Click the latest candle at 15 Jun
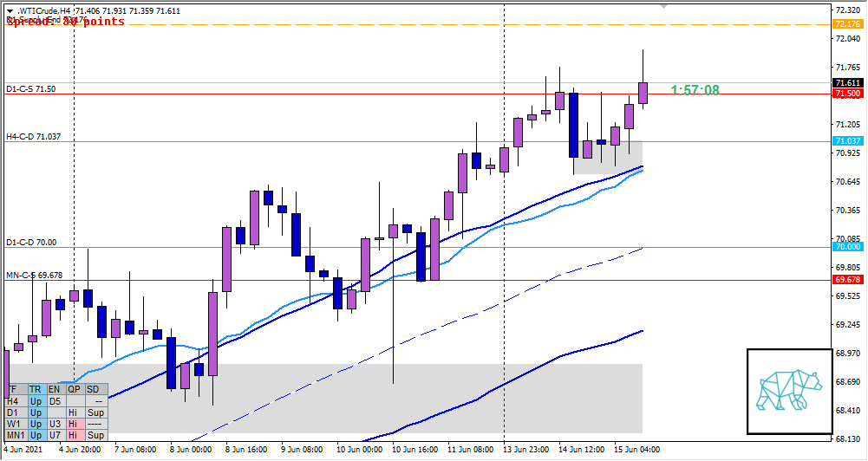Screen dimensions: 868x461 pyautogui.click(x=643, y=93)
